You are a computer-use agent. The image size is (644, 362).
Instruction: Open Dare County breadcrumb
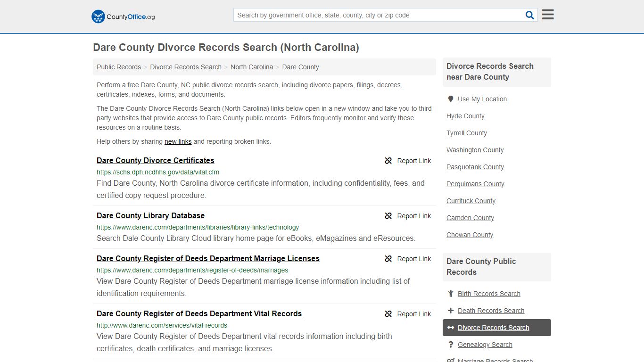300,67
